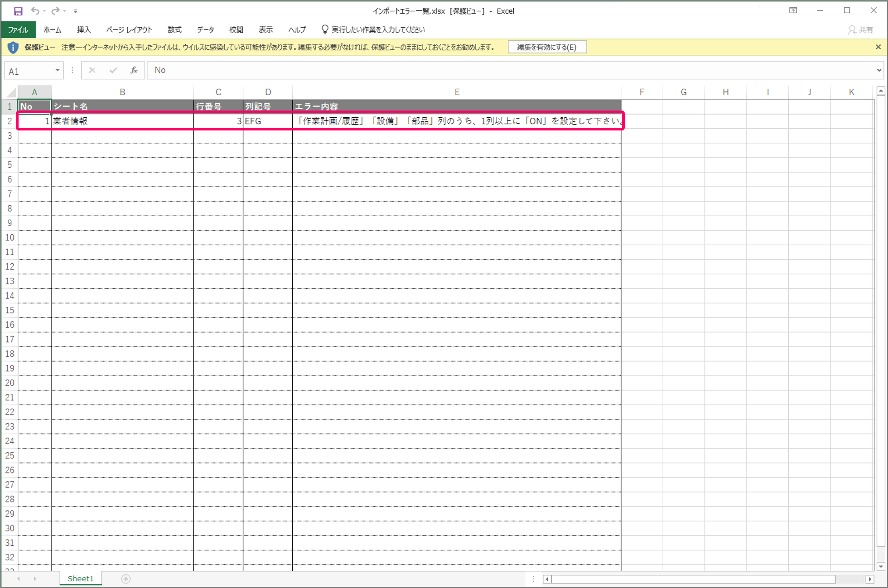This screenshot has width=888, height=588.
Task: Click the Redo arrow icon
Action: [x=55, y=11]
